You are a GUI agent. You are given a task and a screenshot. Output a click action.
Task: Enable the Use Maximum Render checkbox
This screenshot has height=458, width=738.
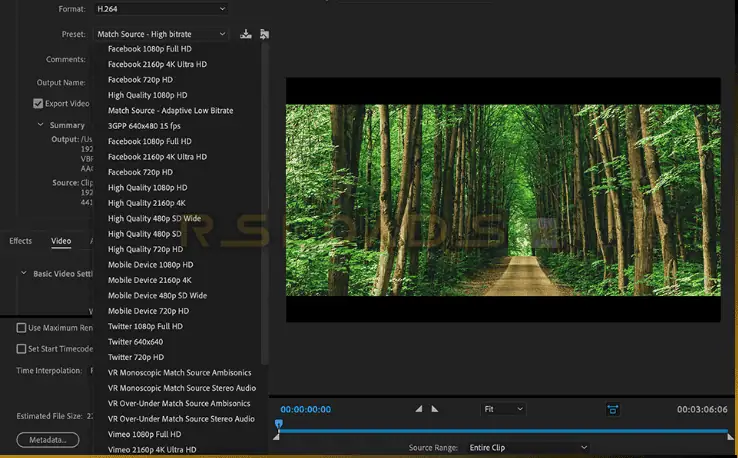pyautogui.click(x=21, y=328)
